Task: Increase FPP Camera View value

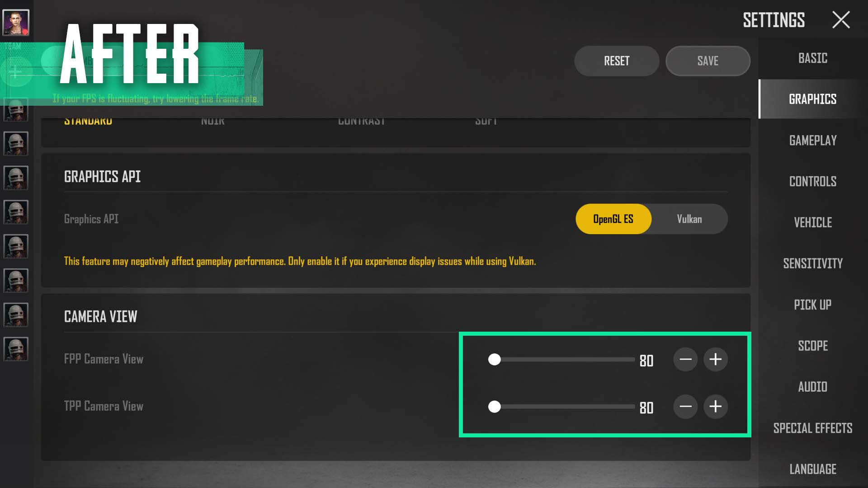Action: (715, 359)
